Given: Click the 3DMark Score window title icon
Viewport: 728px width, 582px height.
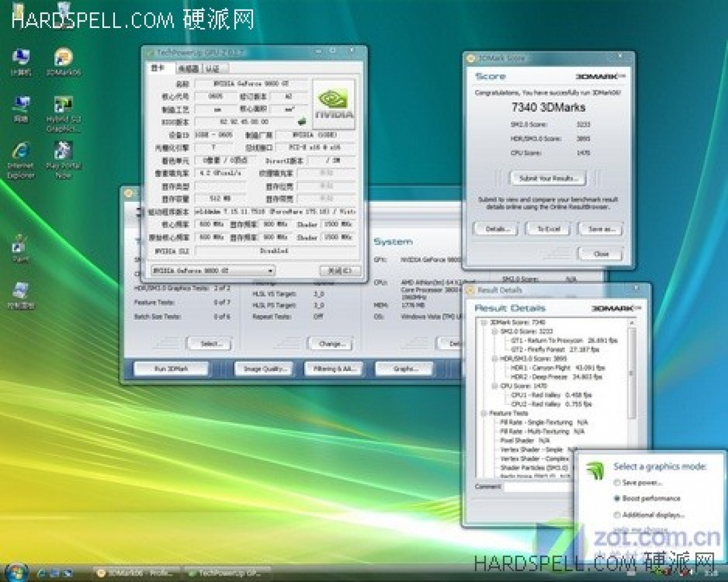Looking at the screenshot, I should pyautogui.click(x=471, y=58).
